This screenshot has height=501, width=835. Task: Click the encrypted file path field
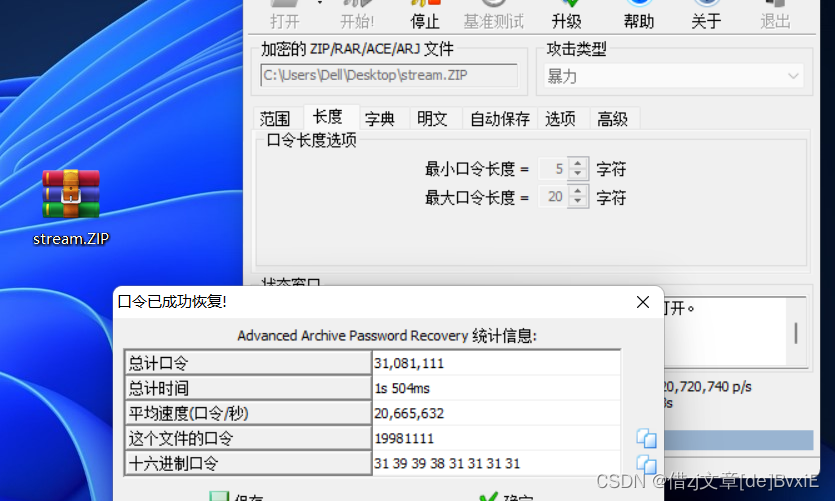pyautogui.click(x=389, y=75)
